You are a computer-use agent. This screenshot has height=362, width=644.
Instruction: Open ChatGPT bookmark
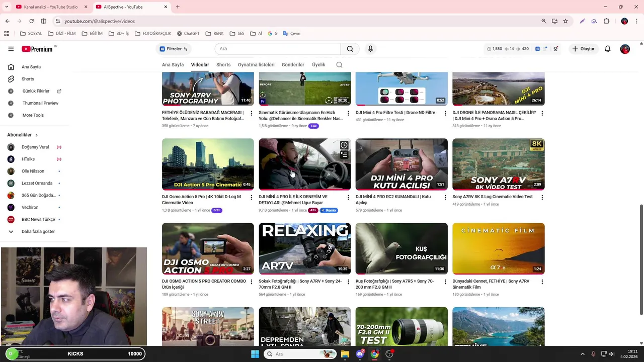188,34
